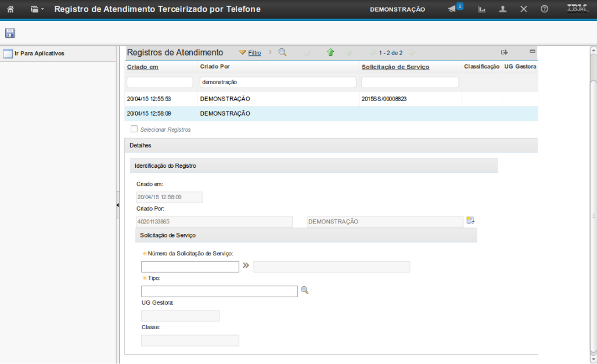Open the user profile icon
597x364 pixels.
502,9
